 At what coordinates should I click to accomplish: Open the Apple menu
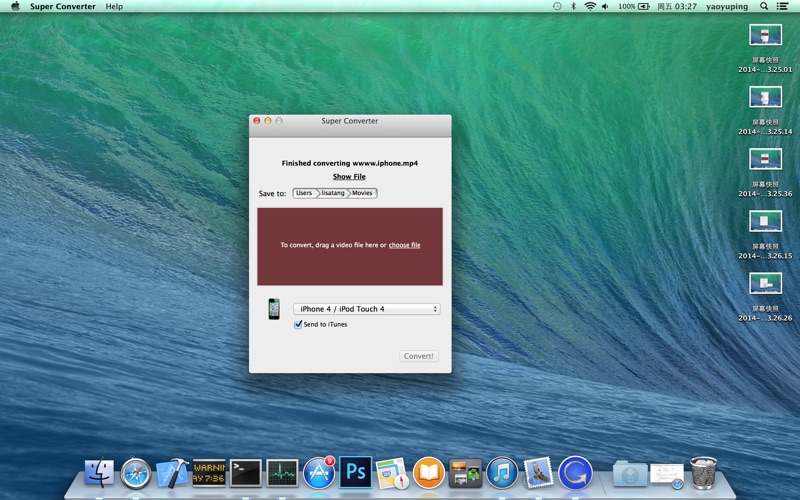[15, 6]
